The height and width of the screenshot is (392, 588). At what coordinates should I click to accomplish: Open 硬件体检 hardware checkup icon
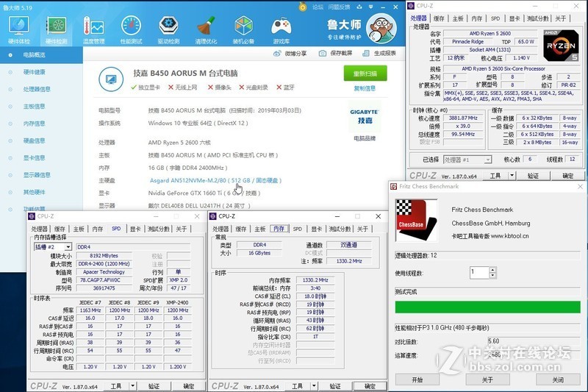point(19,29)
